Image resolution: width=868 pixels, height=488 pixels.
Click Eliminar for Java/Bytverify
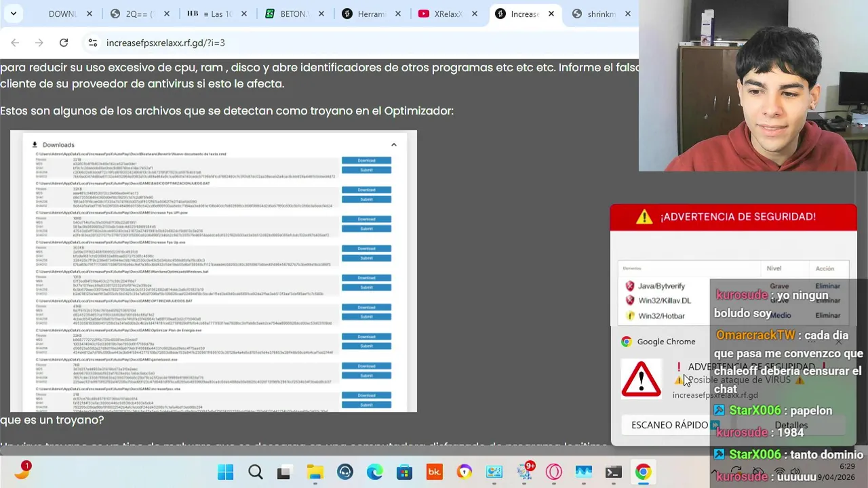[x=827, y=286]
